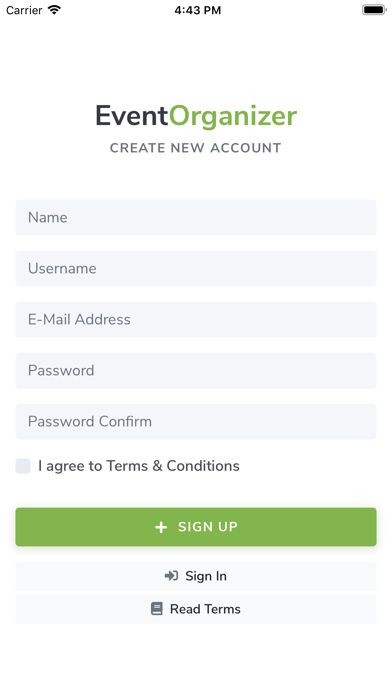The height and width of the screenshot is (696, 392).
Task: Focus the Username input field
Action: click(x=196, y=269)
